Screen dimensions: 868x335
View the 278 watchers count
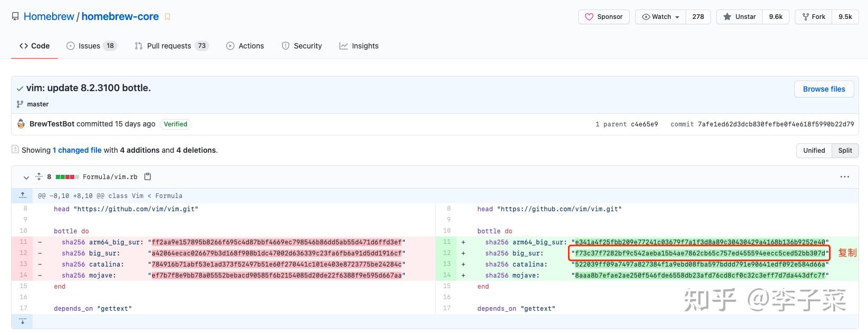coord(698,17)
